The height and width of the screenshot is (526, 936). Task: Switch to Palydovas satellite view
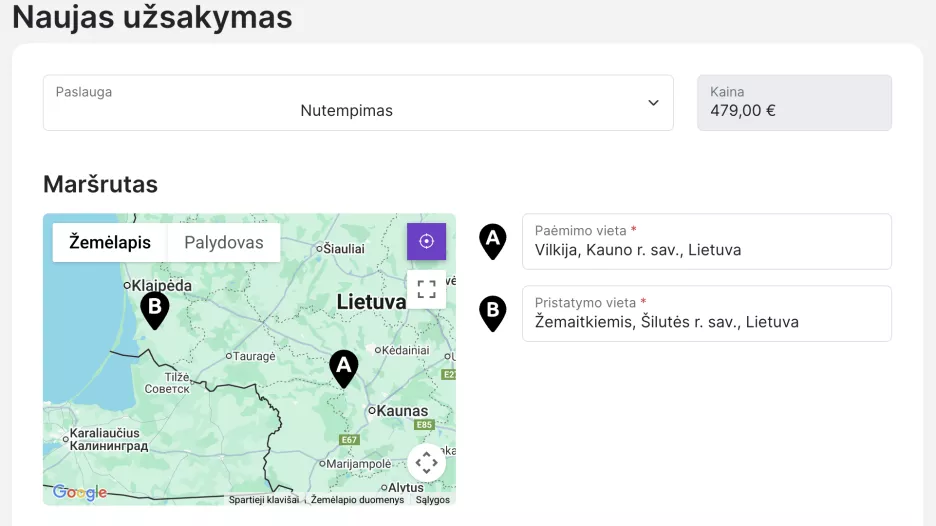[x=224, y=242]
